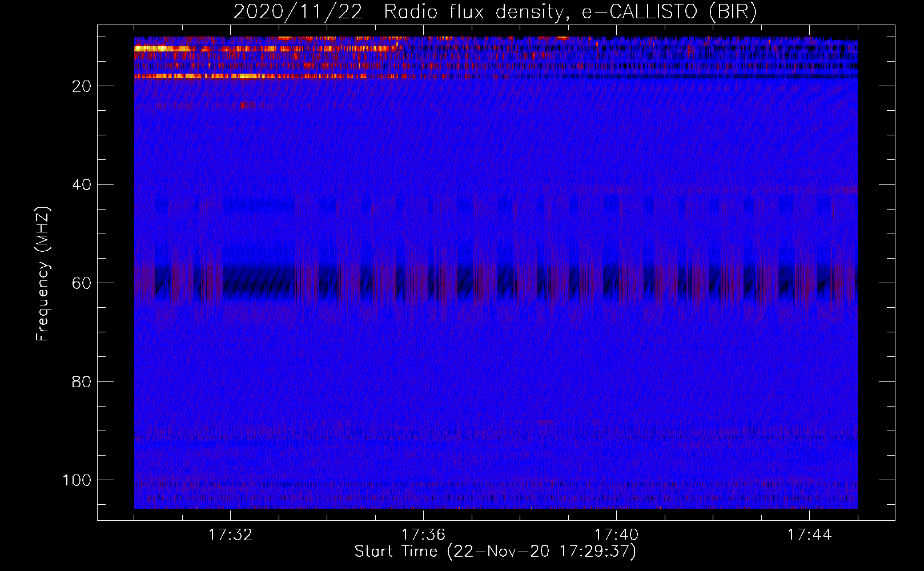Click the 20 frequency tick label
The image size is (924, 571).
(82, 86)
